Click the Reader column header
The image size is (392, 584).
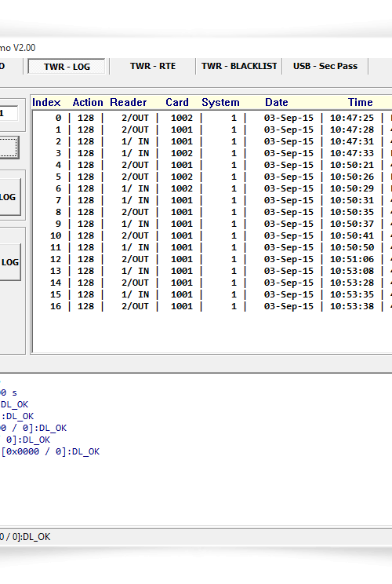129,102
